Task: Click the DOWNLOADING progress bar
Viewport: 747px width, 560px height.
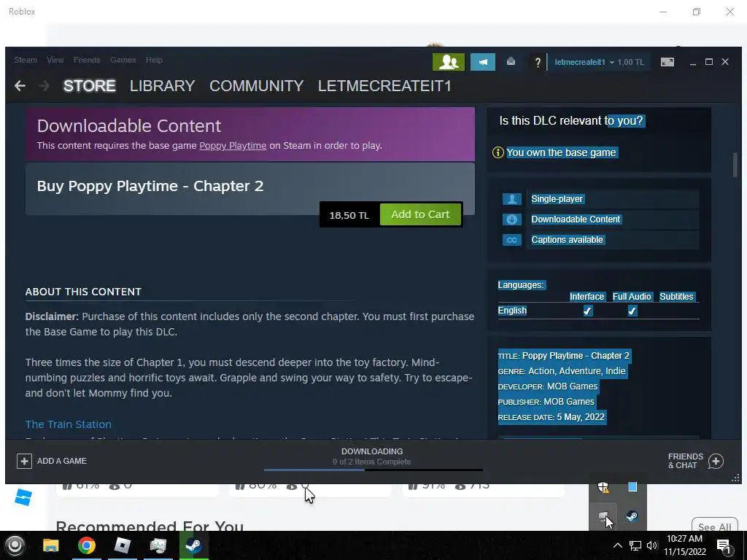Action: click(x=373, y=470)
